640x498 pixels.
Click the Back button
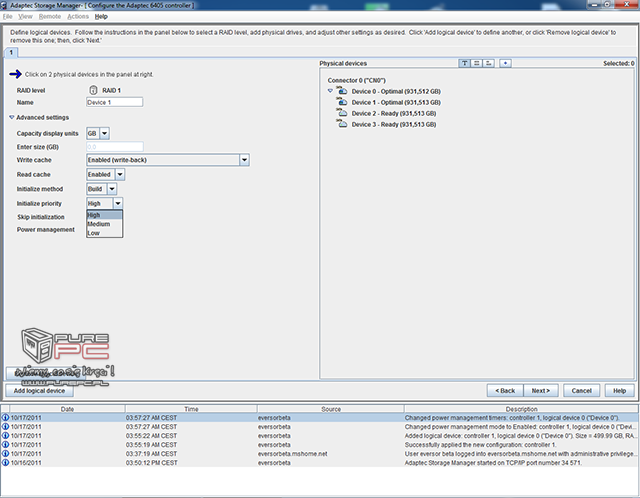(505, 391)
